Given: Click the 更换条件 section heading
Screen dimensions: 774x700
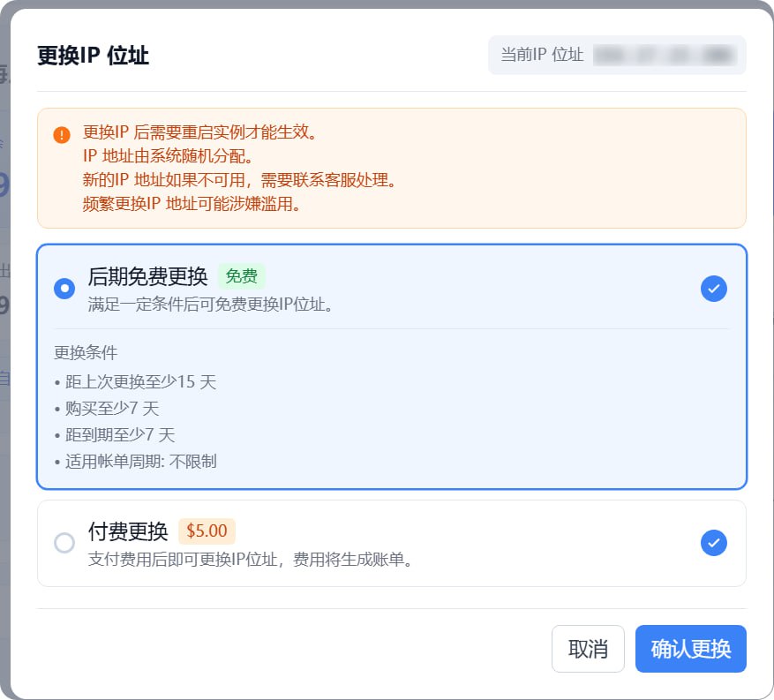Looking at the screenshot, I should click(86, 352).
